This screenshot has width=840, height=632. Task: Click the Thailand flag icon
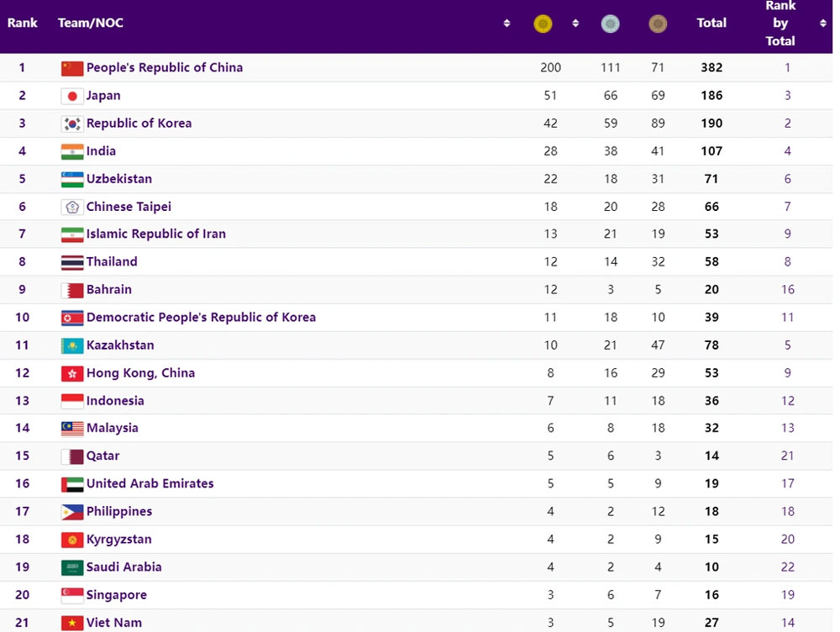[x=72, y=263]
